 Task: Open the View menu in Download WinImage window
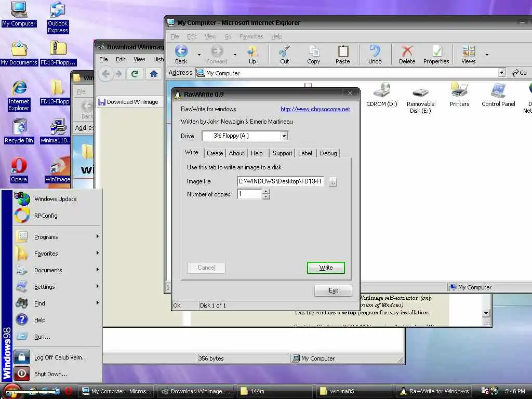[x=139, y=60]
